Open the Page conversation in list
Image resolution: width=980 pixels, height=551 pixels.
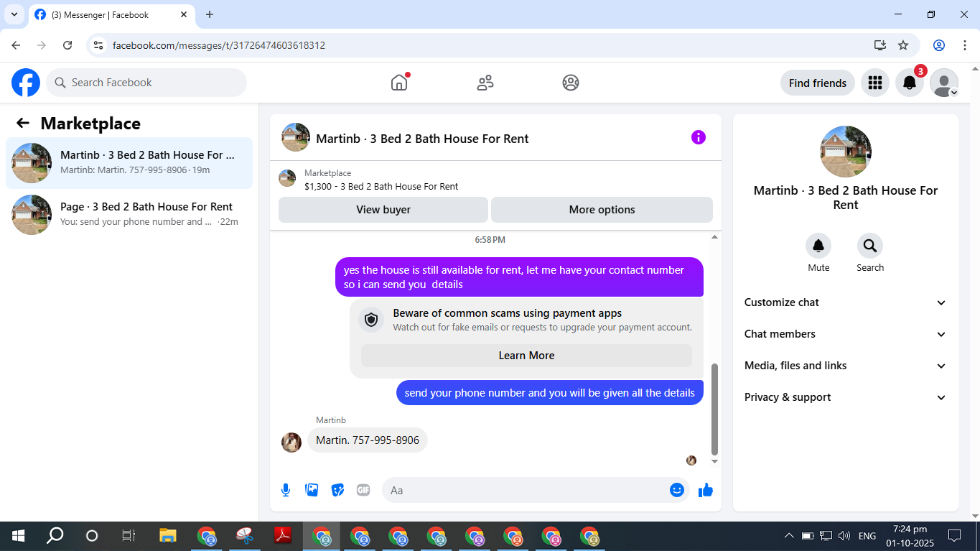pyautogui.click(x=129, y=215)
